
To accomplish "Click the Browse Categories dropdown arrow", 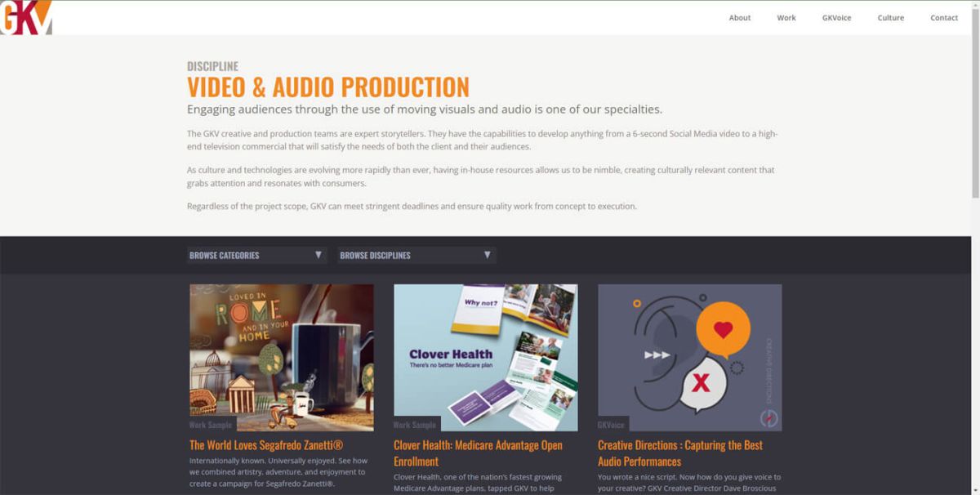I will pyautogui.click(x=318, y=254).
